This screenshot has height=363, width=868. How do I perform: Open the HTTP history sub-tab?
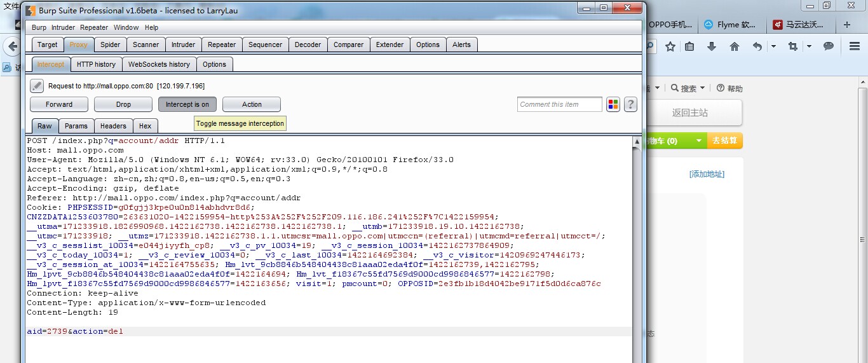click(97, 64)
